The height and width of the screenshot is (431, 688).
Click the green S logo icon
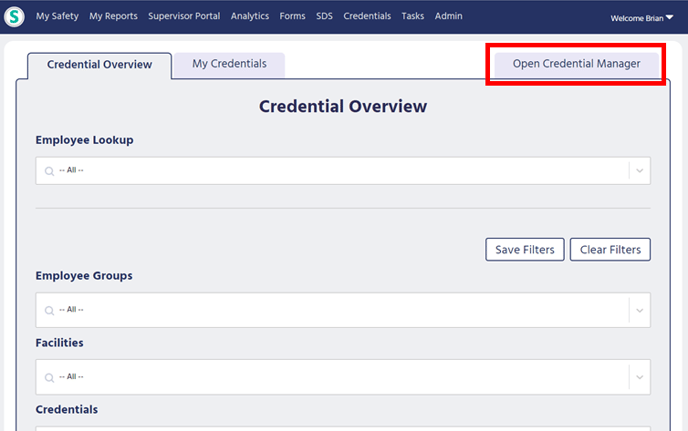click(14, 17)
